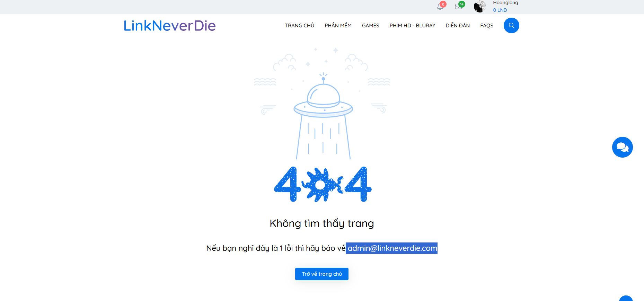Open the notifications bell icon
Screen dimensions: 644x301
click(440, 7)
